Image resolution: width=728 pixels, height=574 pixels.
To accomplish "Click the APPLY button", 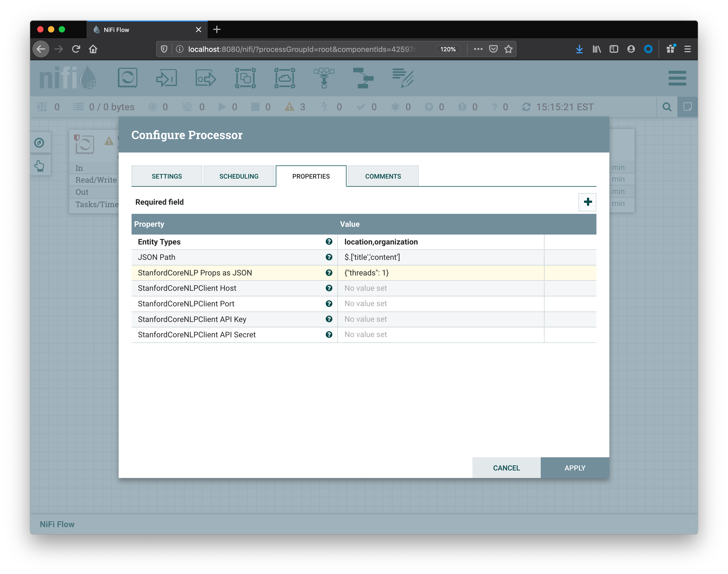I will (574, 467).
